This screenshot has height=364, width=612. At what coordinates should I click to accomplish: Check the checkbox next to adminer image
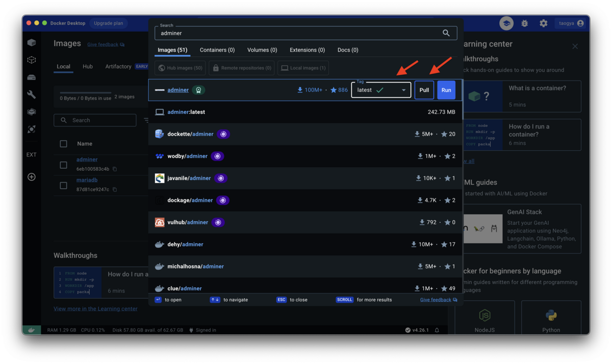click(64, 165)
